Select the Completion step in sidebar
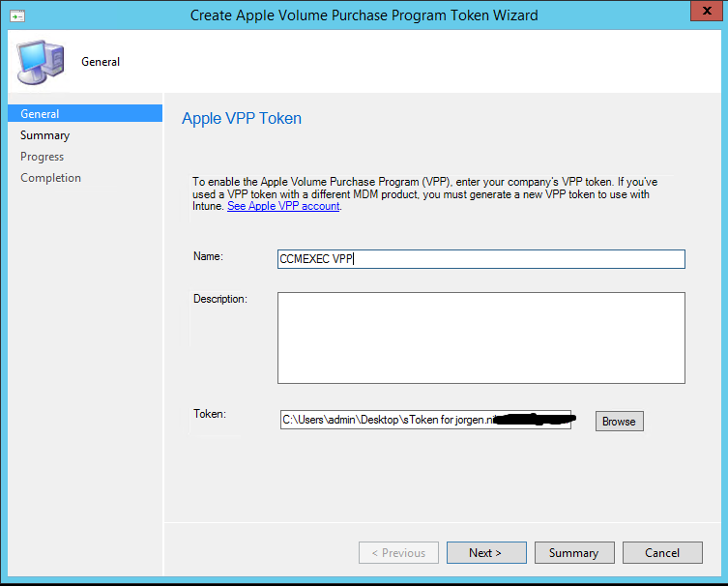The height and width of the screenshot is (586, 728). click(x=50, y=178)
